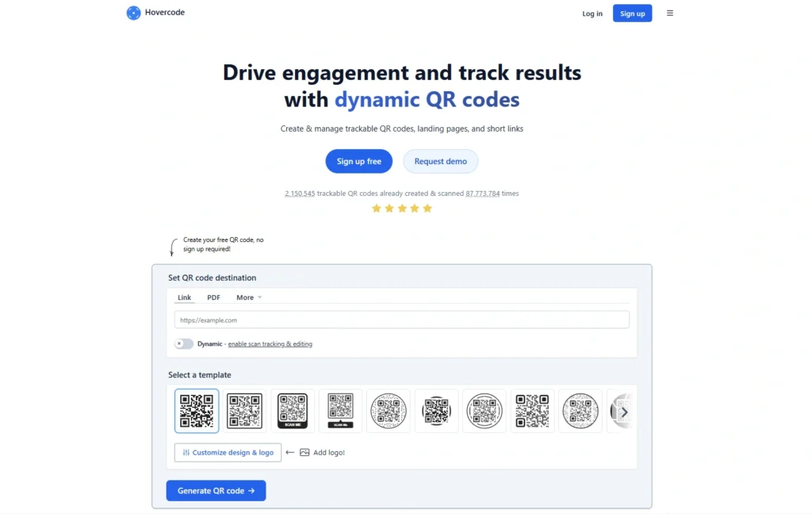
Task: Click the Hovercode brand name text
Action: coord(165,13)
